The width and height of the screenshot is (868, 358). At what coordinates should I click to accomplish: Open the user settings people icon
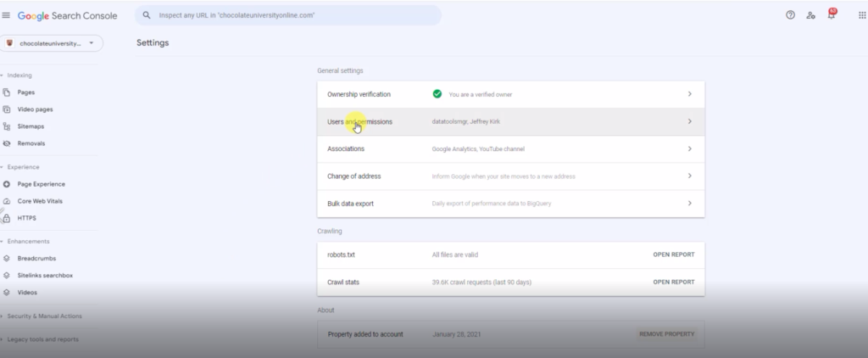pyautogui.click(x=810, y=15)
